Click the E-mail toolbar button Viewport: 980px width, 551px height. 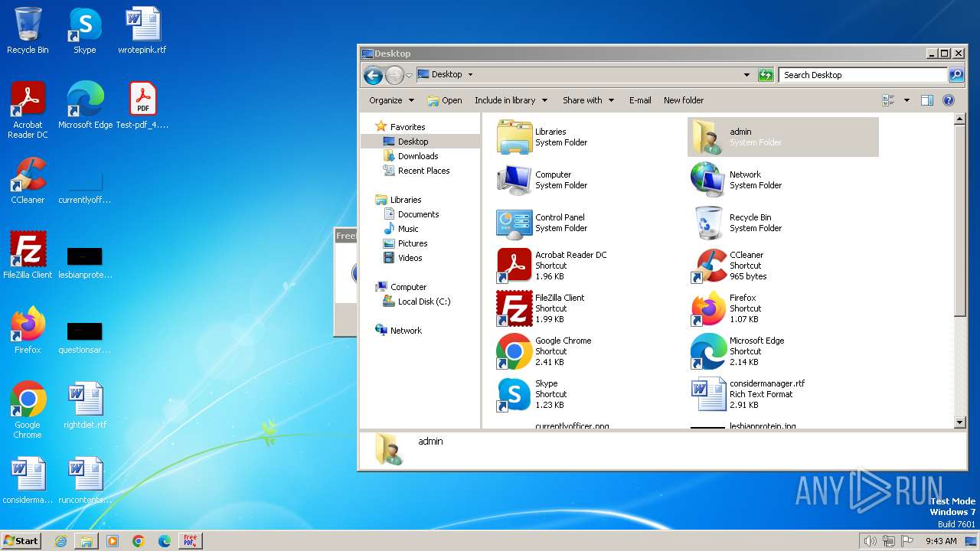[640, 100]
